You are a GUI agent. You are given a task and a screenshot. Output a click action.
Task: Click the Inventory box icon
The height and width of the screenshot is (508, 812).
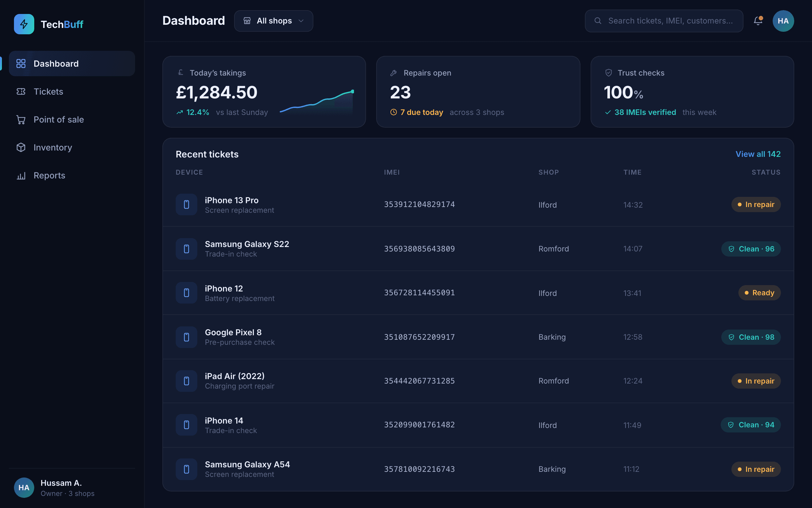pyautogui.click(x=21, y=148)
